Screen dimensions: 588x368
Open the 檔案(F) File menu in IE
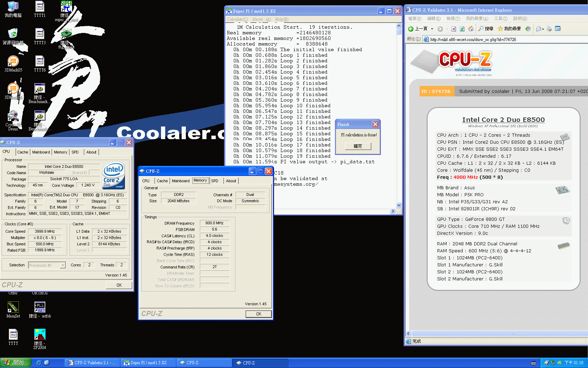[415, 19]
